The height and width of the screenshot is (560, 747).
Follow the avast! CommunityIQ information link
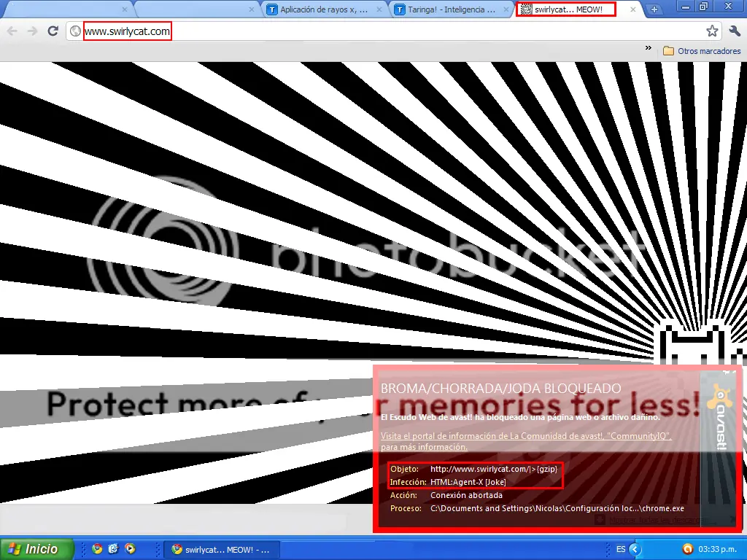pos(526,441)
